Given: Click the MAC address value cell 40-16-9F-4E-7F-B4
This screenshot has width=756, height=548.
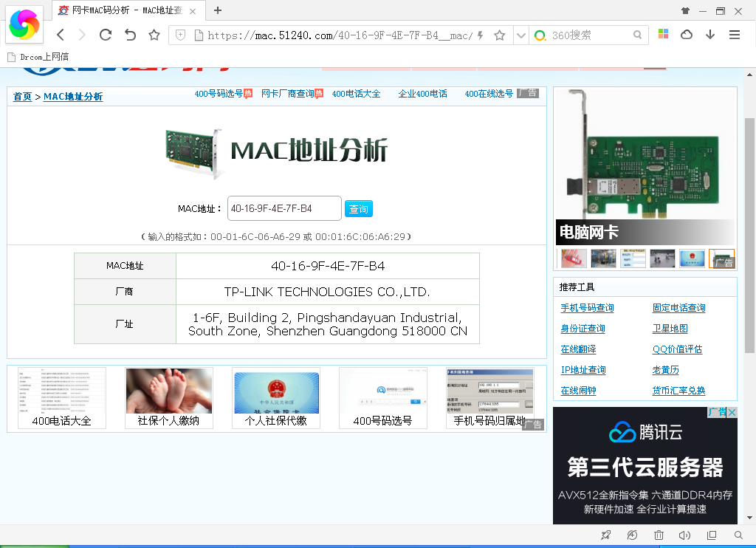Looking at the screenshot, I should click(x=328, y=266).
